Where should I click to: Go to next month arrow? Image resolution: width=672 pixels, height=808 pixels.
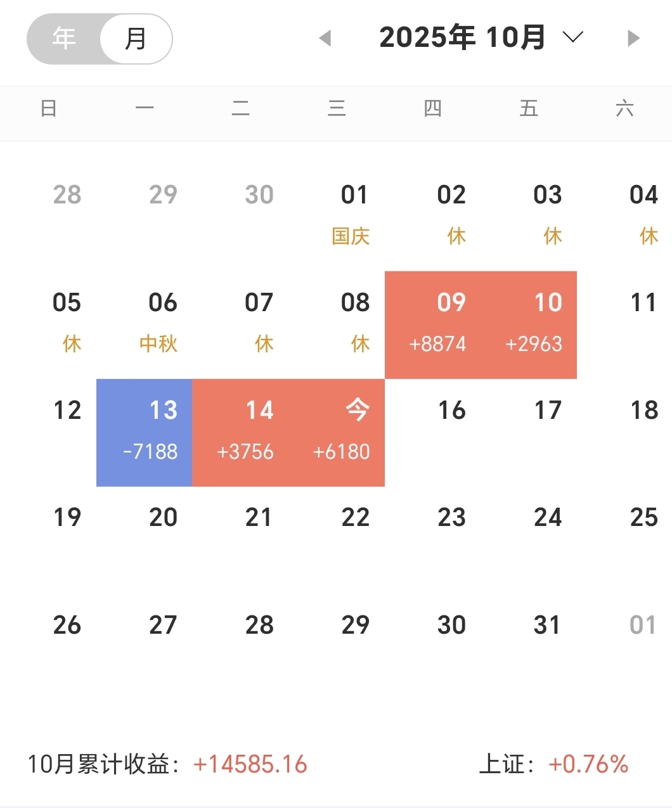click(633, 38)
